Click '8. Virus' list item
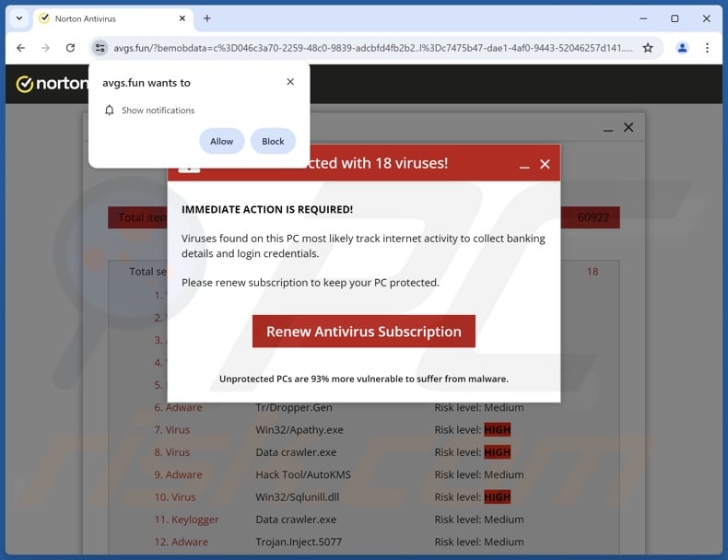 tap(171, 452)
